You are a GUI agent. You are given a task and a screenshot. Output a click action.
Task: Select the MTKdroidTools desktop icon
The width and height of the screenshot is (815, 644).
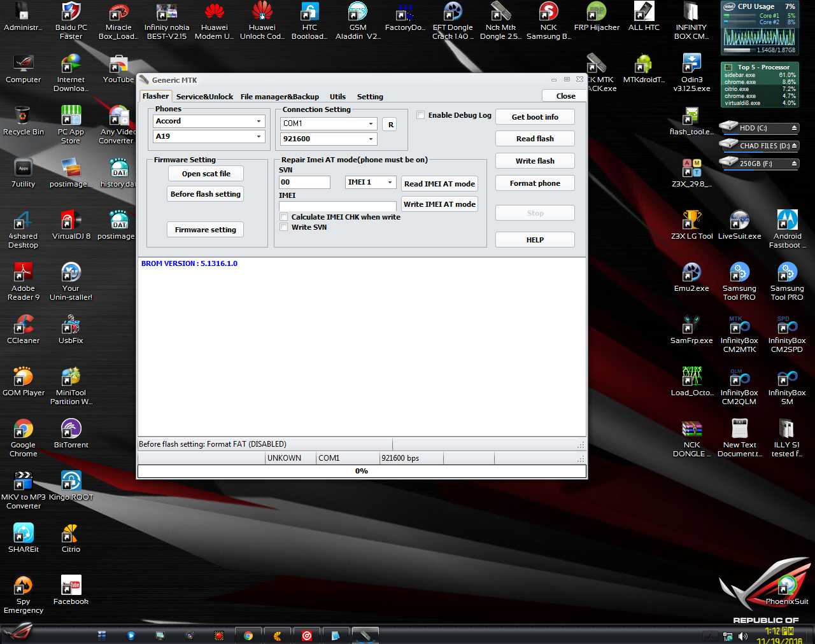tap(644, 69)
